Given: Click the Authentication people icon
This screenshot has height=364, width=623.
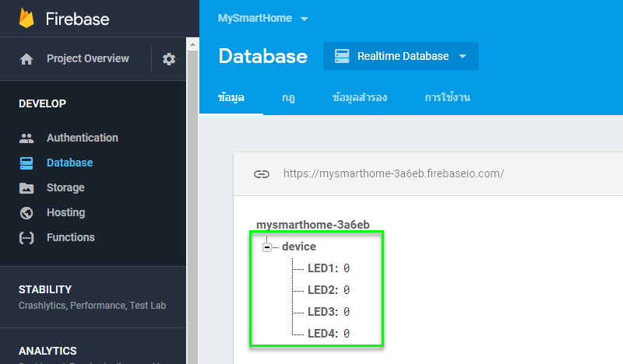Looking at the screenshot, I should pos(26,138).
